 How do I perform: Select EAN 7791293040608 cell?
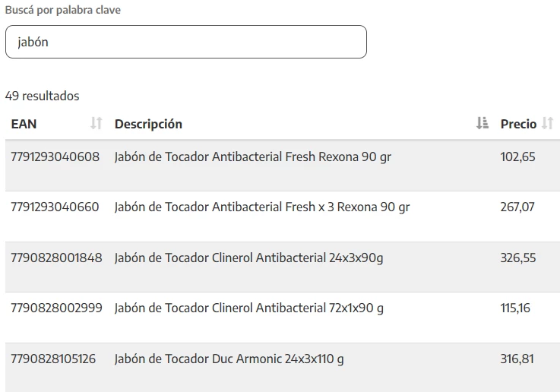tap(55, 157)
